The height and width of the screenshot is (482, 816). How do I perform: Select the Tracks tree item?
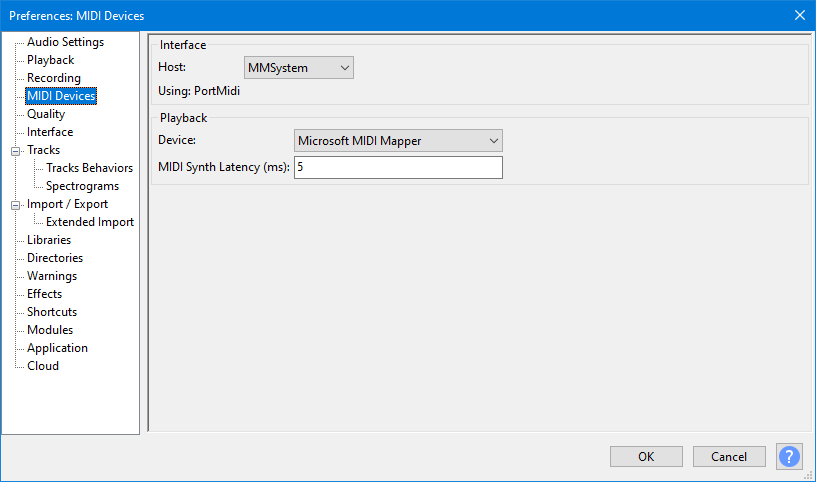pos(44,150)
